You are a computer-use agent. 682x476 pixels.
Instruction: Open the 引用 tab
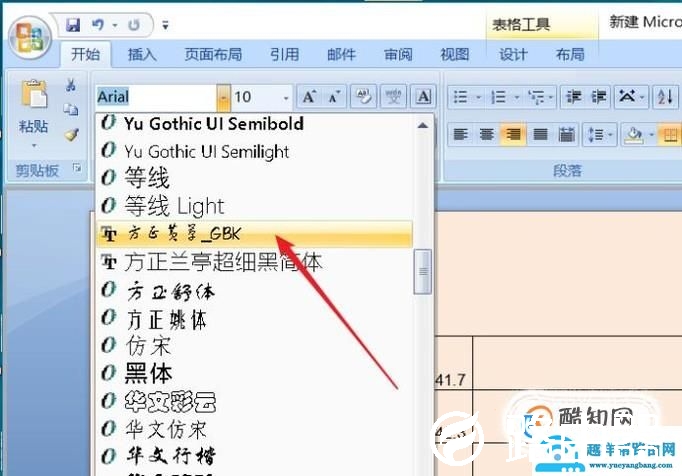[284, 54]
